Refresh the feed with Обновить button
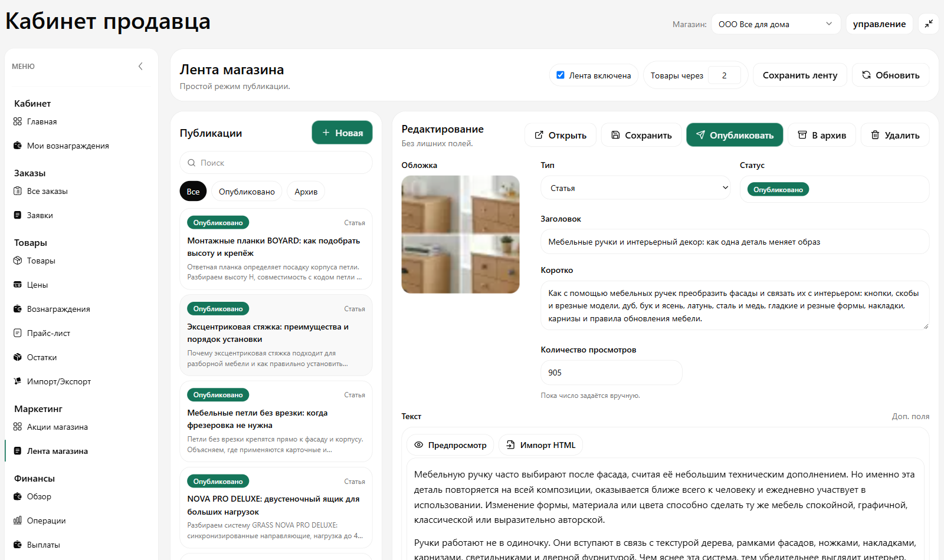Image resolution: width=944 pixels, height=560 pixels. pyautogui.click(x=891, y=75)
